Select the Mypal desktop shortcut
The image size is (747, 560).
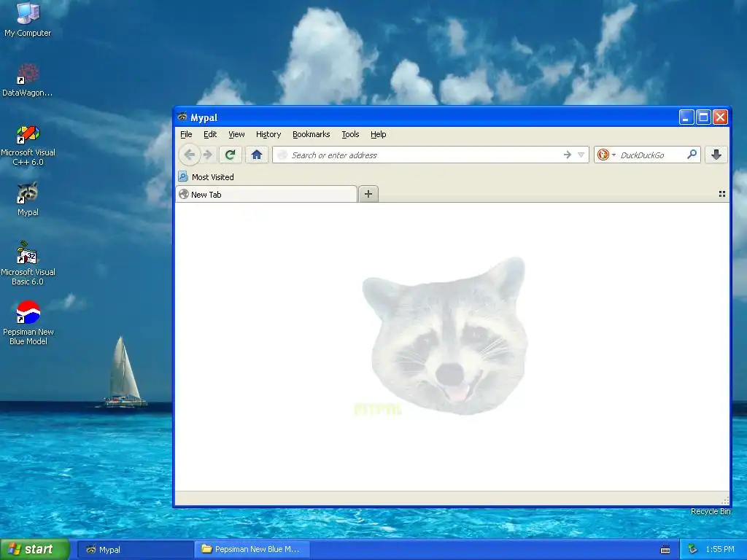(x=28, y=199)
